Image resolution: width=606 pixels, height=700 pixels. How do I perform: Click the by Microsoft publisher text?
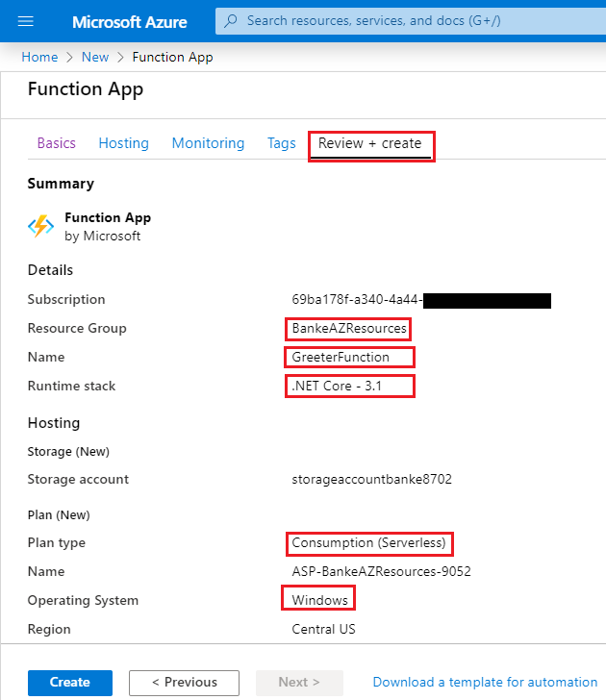pos(102,237)
